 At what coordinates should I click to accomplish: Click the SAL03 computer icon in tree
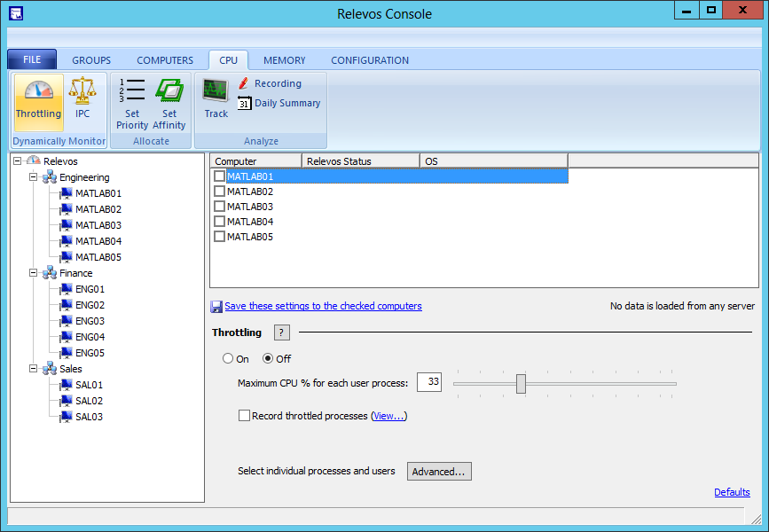tap(66, 416)
